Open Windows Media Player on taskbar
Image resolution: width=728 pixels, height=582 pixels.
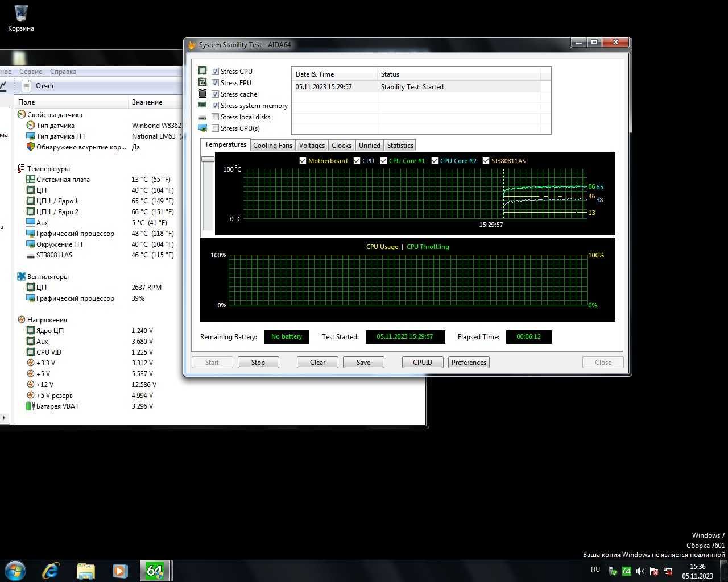point(120,571)
